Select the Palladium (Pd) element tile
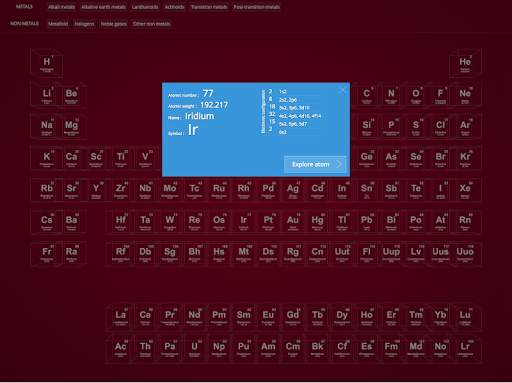 [268, 190]
